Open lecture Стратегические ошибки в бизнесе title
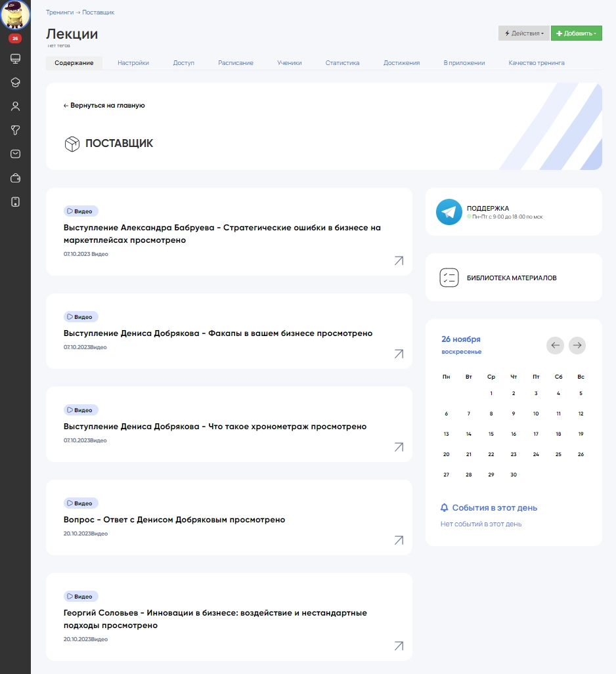Image resolution: width=616 pixels, height=674 pixels. click(x=222, y=234)
